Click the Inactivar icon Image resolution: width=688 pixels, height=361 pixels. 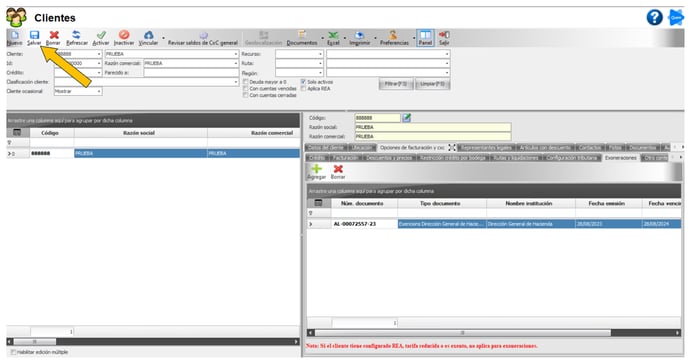pyautogui.click(x=124, y=35)
